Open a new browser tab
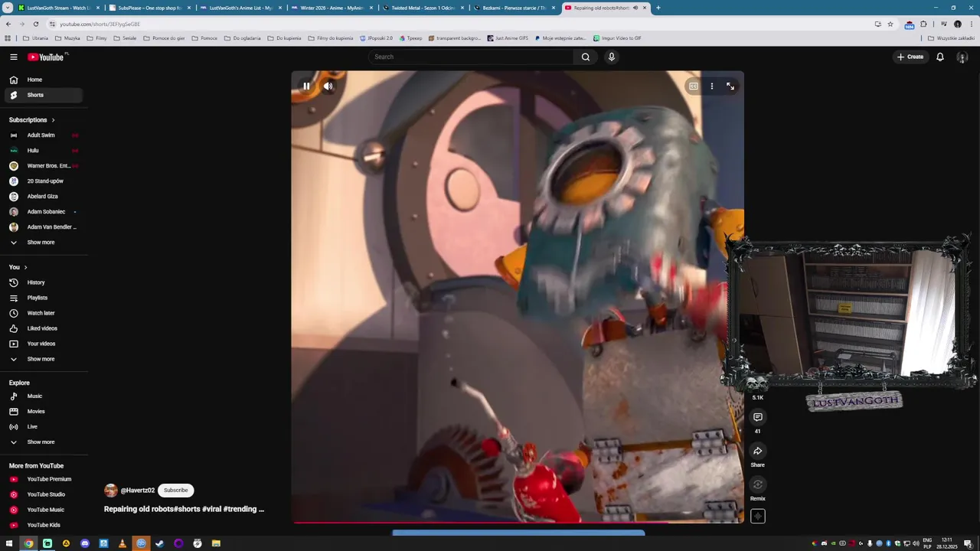The image size is (980, 551). tap(658, 8)
